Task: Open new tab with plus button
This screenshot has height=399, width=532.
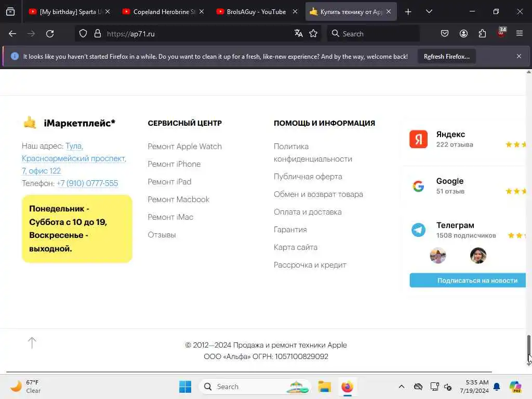Action: click(x=408, y=12)
